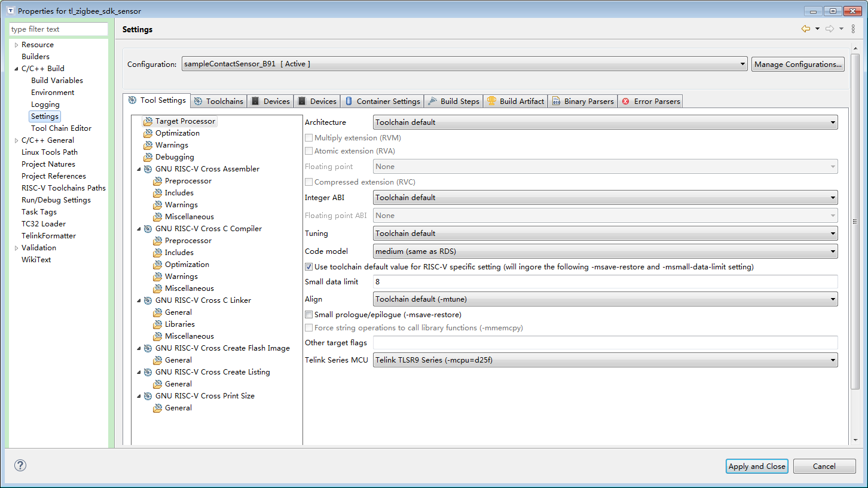Click the Toolchains tab icon

coord(198,101)
